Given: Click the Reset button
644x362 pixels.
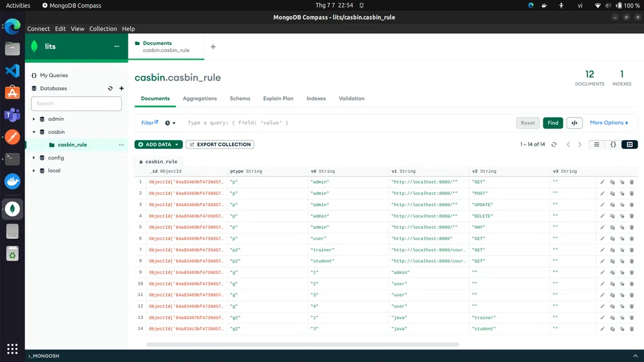Looking at the screenshot, I should point(528,123).
